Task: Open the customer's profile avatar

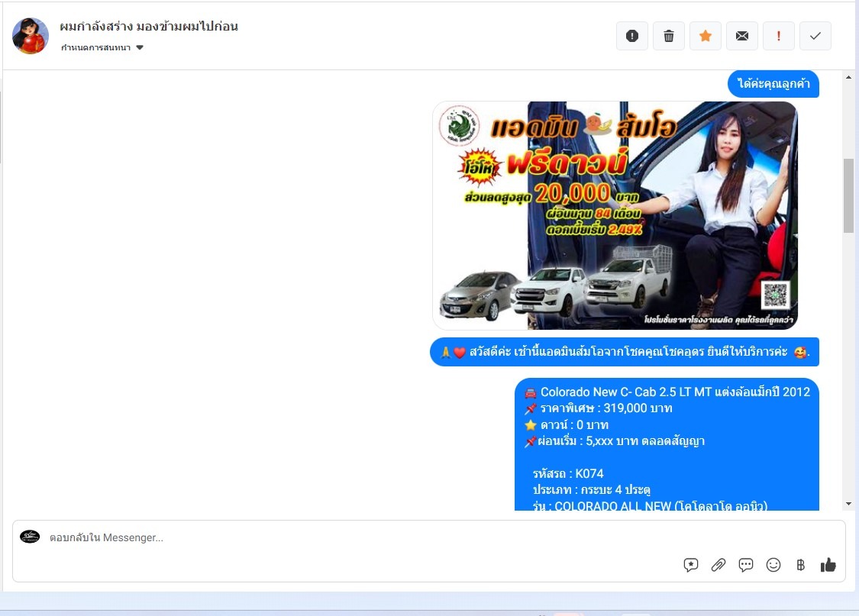Action: coord(31,36)
